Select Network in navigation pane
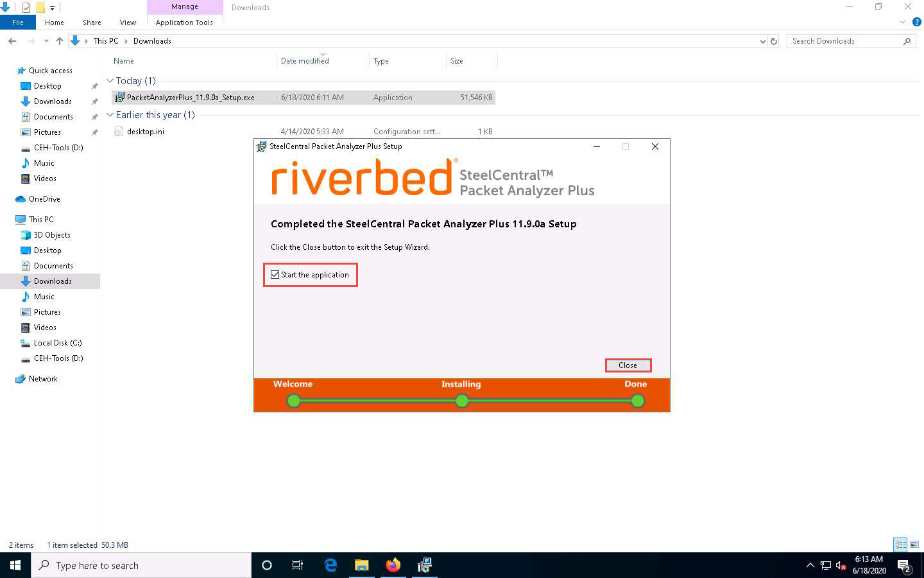The width and height of the screenshot is (924, 578). click(x=43, y=379)
